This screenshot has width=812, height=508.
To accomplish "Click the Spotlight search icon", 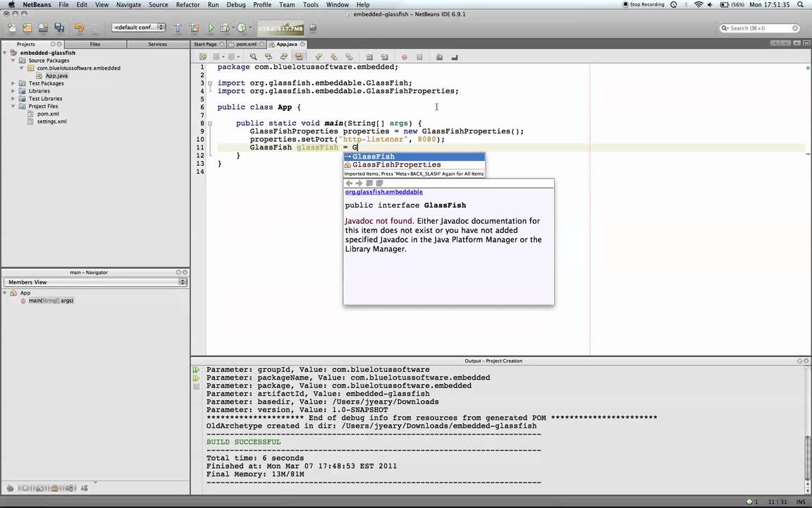I will tap(801, 5).
